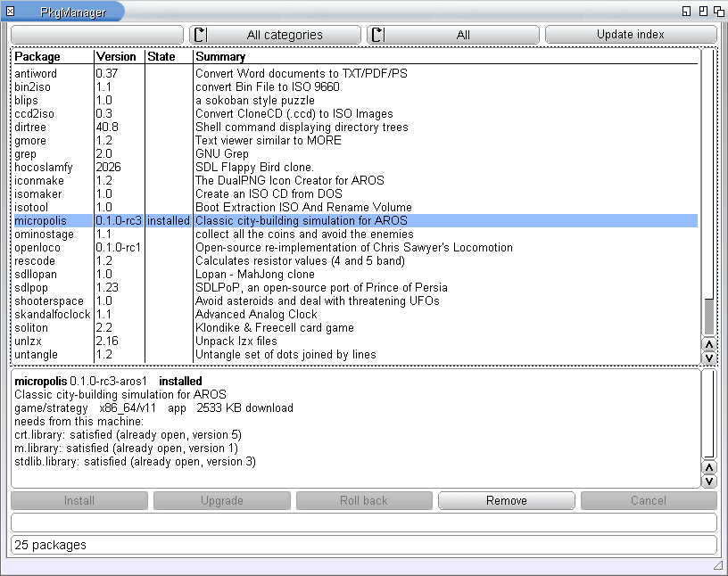Viewport: 728px width, 576px height.
Task: Select the hocoslamfy package row
Action: [356, 167]
